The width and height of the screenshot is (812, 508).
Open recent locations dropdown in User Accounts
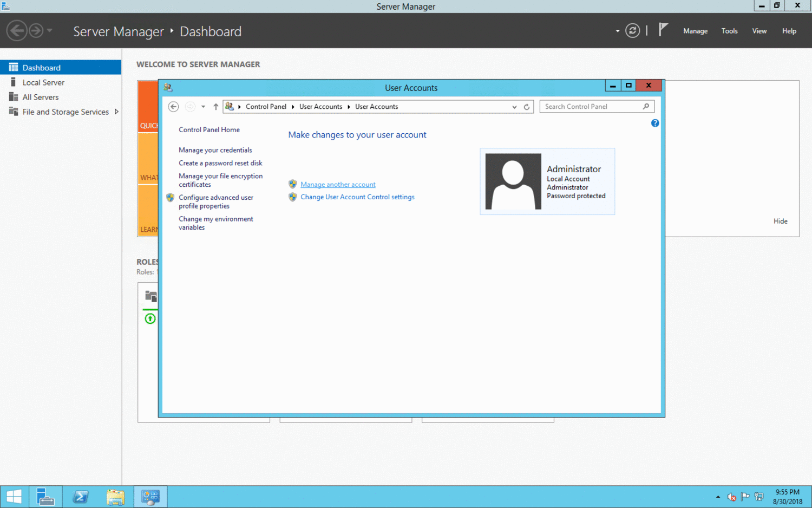pos(203,107)
